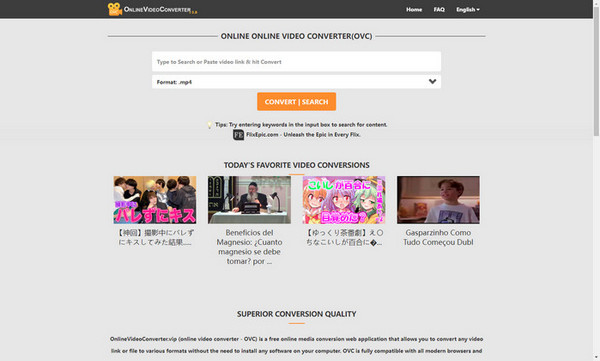Viewport: 600px width, 361px height.
Task: Open the FlixEpic.com link
Action: pyautogui.click(x=303, y=135)
